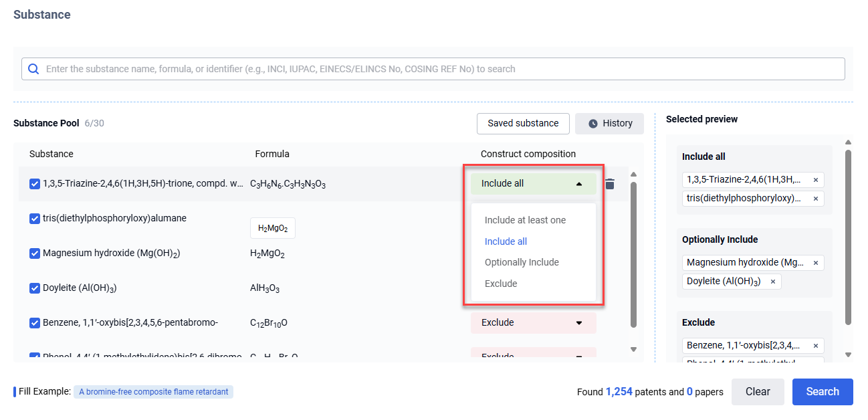Remove the tris(diethylphosphoryloxy) tag from preview
Viewport: 868px width, 420px height.
(815, 199)
